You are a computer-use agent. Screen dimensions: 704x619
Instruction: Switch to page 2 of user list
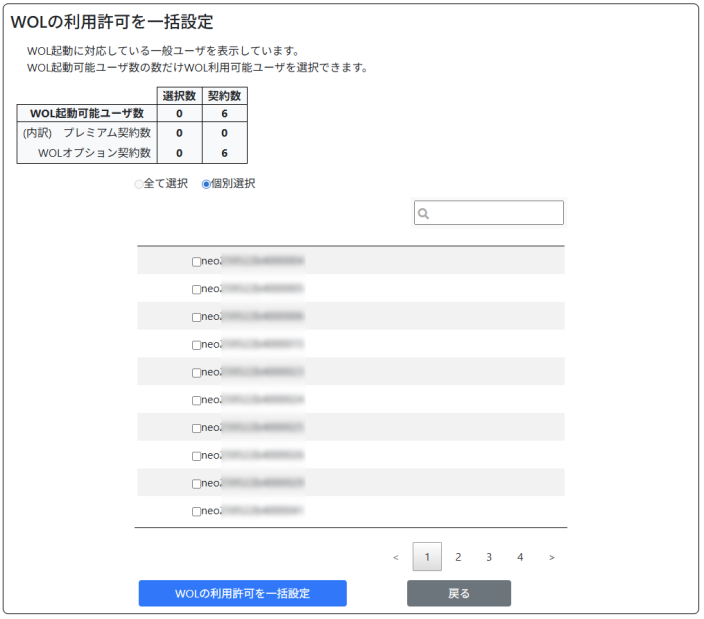[458, 557]
